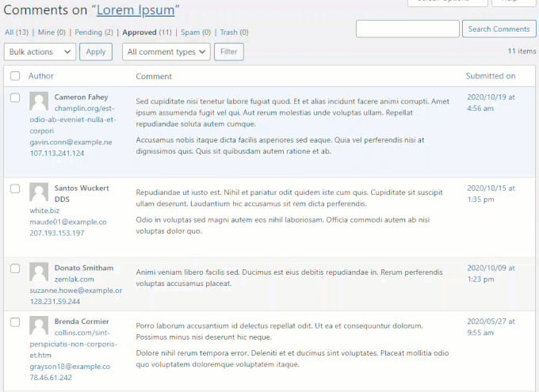Click comment text starting 'Repudiandae ut iusto'
Screen dimensions: 539x392
289,198
